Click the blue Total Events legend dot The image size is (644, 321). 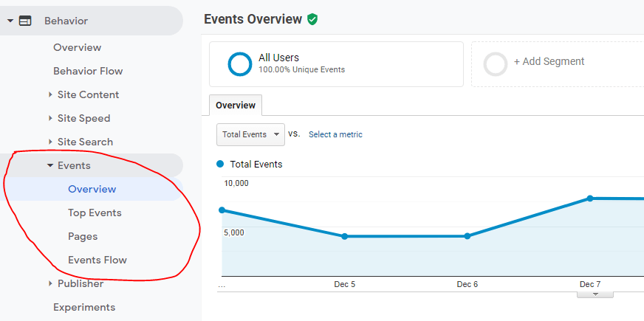[x=220, y=165]
